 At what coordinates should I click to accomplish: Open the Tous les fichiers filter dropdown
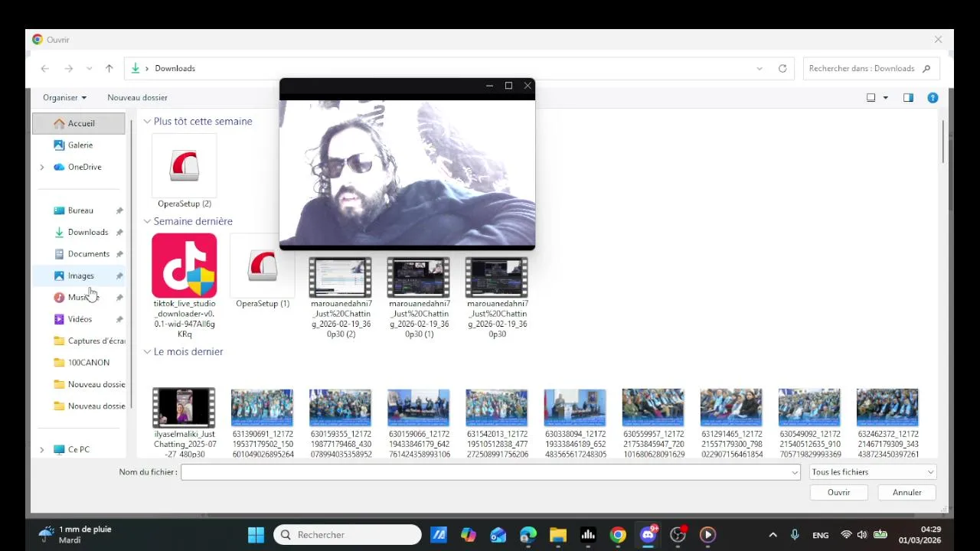[873, 472]
